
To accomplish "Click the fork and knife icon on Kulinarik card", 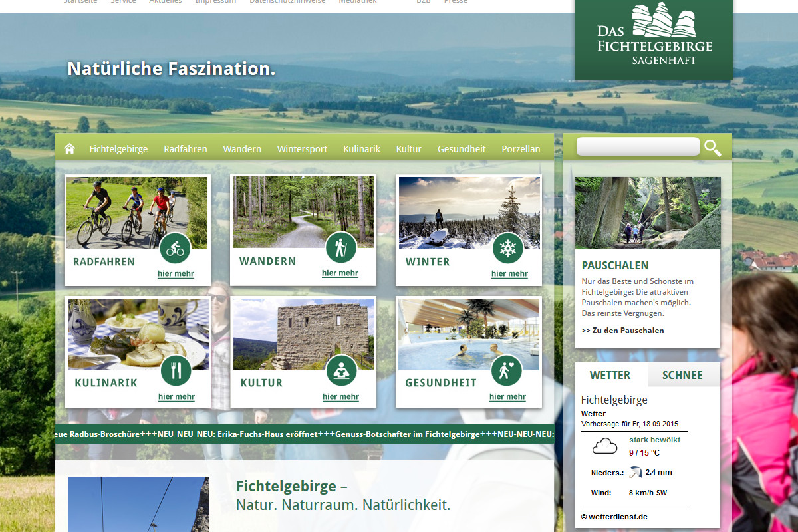I will [176, 370].
